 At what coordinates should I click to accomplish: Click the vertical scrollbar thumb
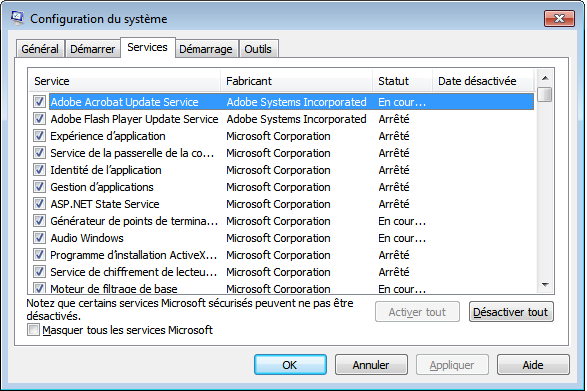tap(545, 94)
